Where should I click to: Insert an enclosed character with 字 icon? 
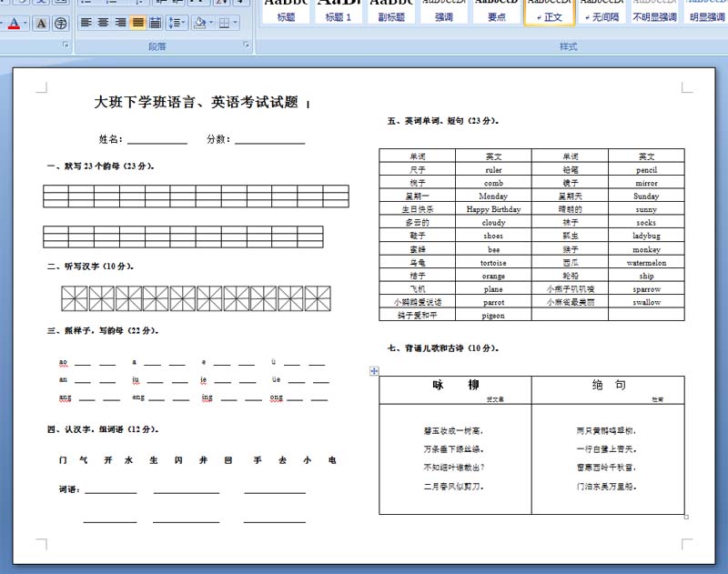pyautogui.click(x=60, y=23)
